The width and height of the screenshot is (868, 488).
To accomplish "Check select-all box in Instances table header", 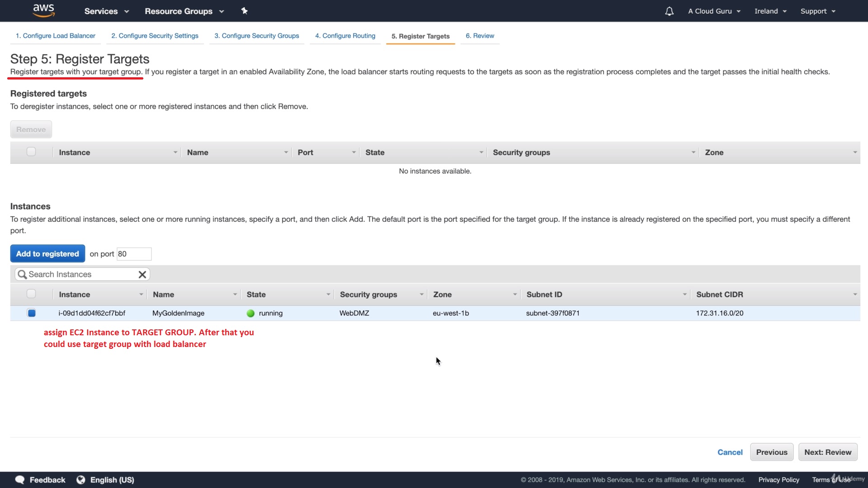I will 31,294.
